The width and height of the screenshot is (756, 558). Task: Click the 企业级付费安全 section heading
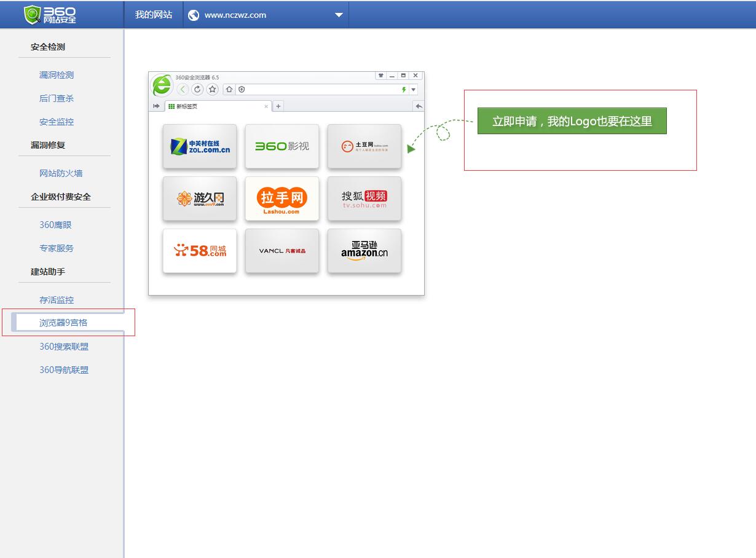[x=61, y=197]
